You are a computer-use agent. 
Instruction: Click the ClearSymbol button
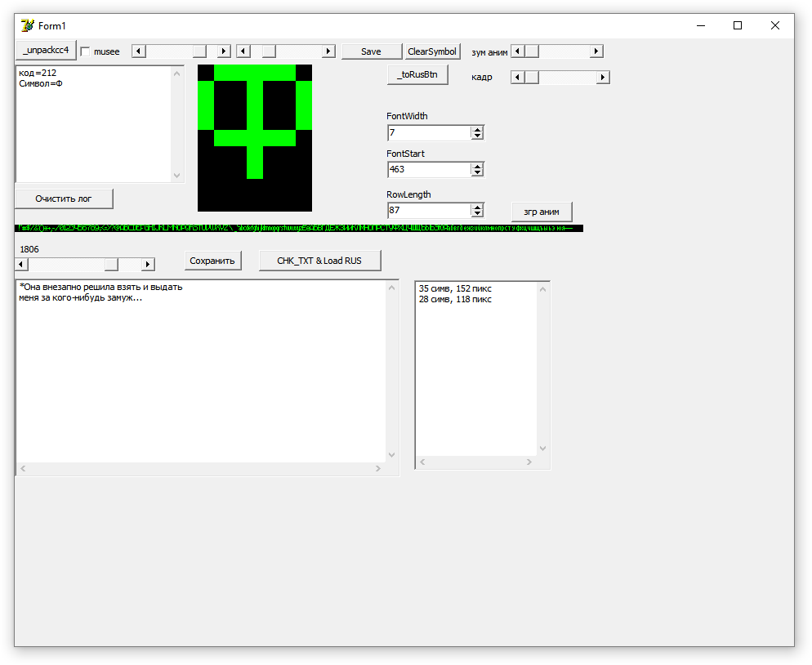tap(432, 51)
